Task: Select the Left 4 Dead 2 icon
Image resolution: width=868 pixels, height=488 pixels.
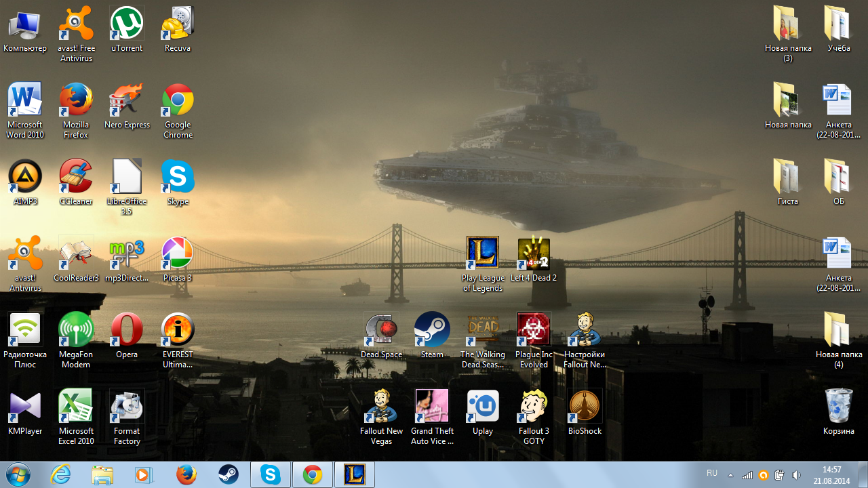Action: (x=534, y=254)
